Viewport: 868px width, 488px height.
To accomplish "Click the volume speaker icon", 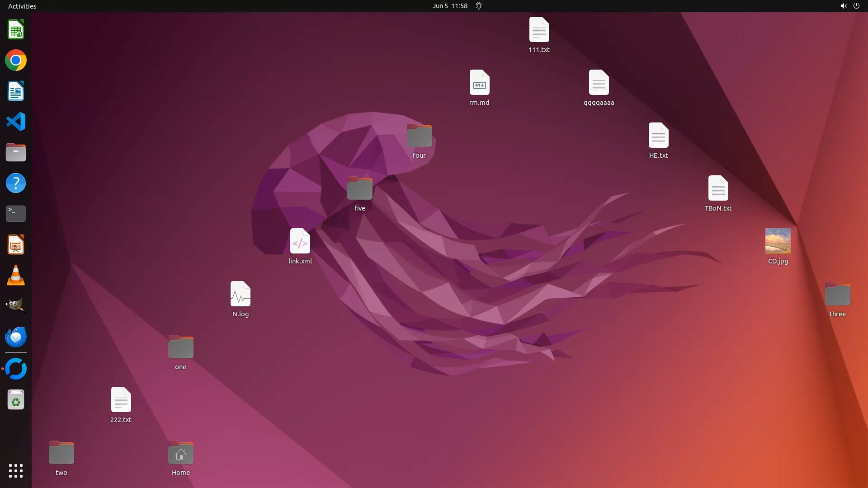I will pos(843,6).
